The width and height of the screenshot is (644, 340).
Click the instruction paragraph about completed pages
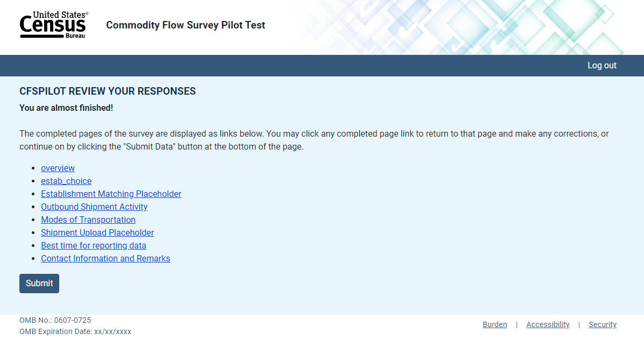click(314, 140)
